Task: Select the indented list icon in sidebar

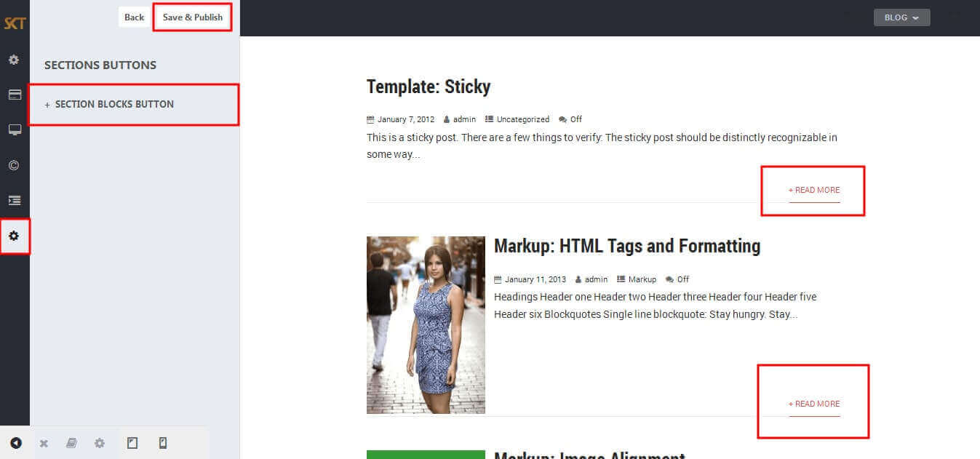Action: click(x=15, y=200)
